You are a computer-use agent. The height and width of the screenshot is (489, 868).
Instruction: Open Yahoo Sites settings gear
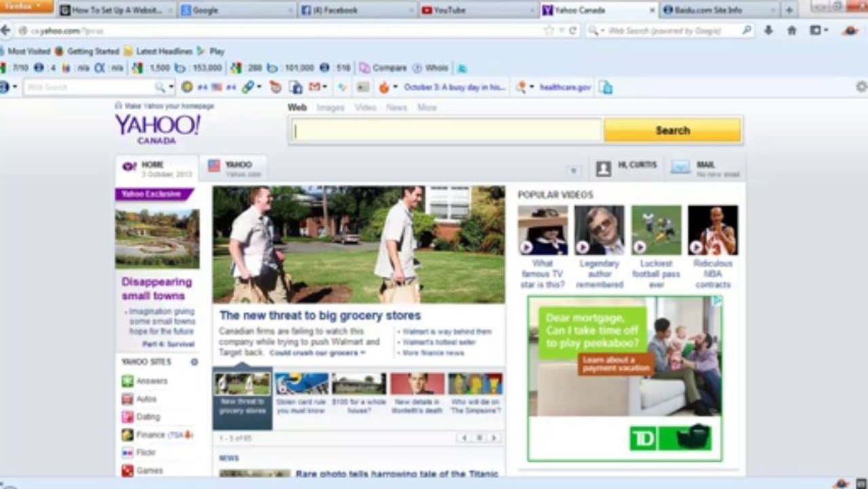(194, 362)
